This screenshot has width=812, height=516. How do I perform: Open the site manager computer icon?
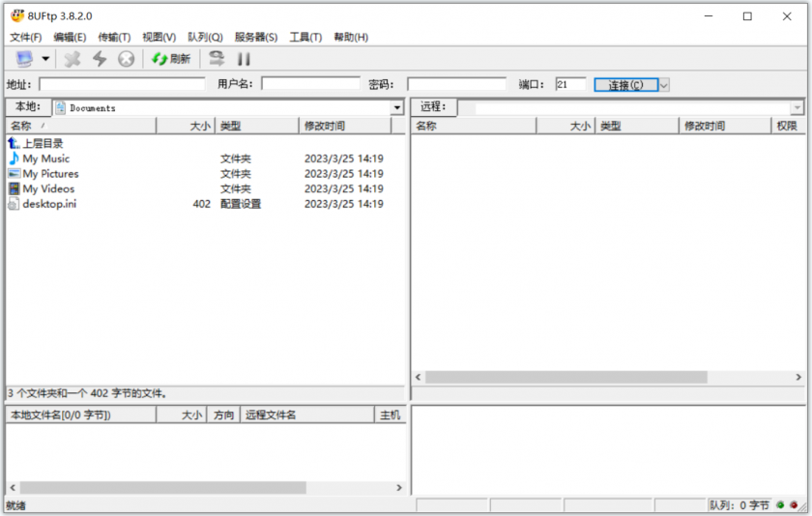tap(23, 59)
